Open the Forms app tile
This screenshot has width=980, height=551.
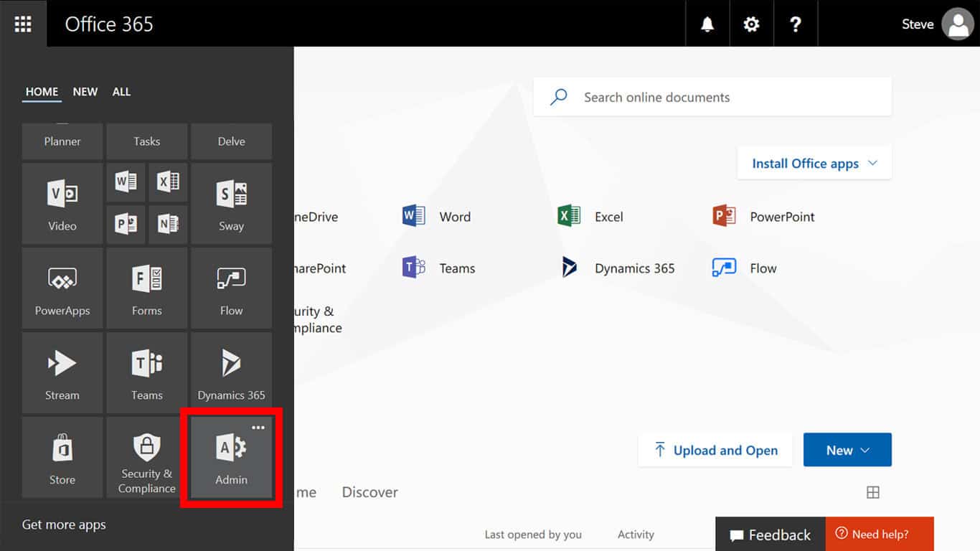(x=147, y=288)
